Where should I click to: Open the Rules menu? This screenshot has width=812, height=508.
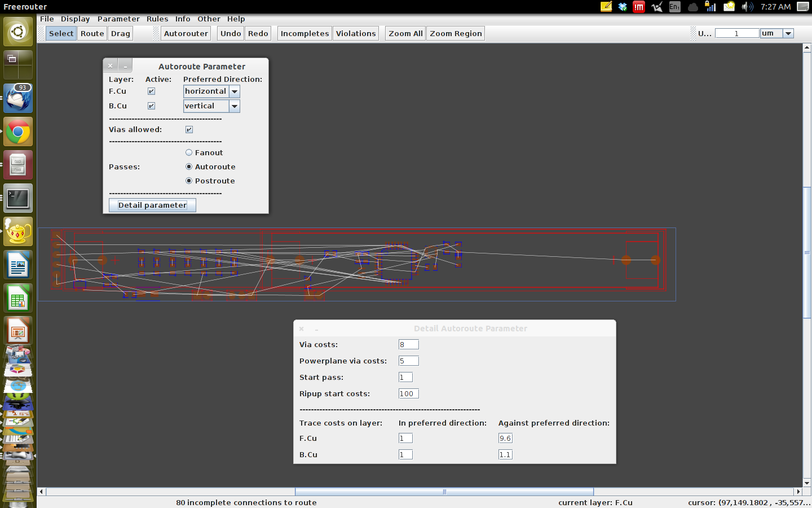click(157, 19)
